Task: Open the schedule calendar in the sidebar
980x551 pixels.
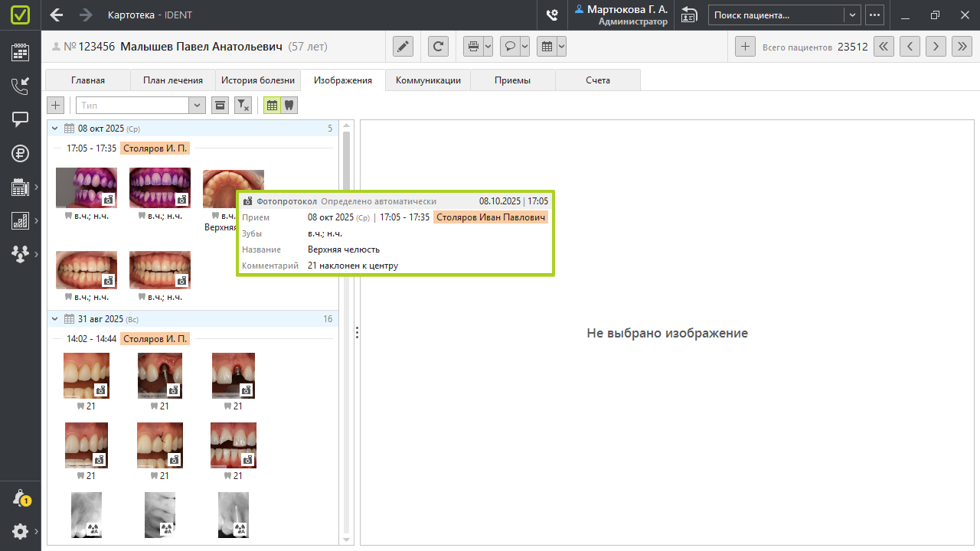Action: click(x=20, y=52)
